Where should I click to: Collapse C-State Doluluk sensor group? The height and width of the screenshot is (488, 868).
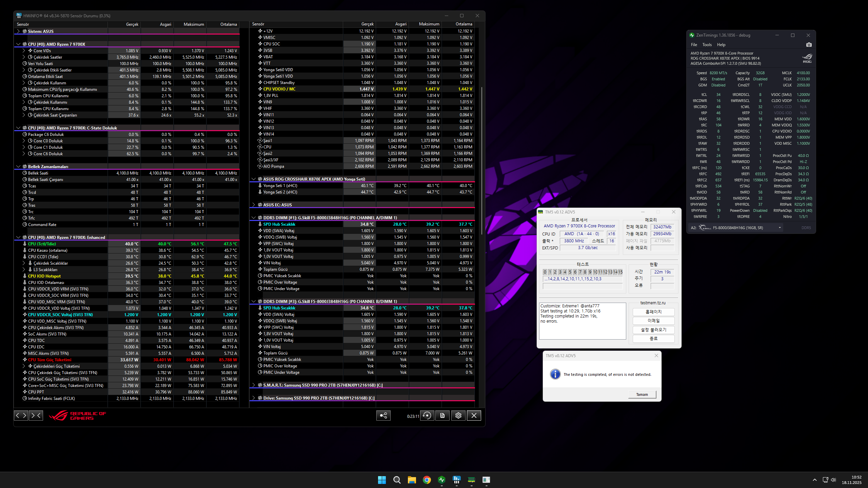click(x=18, y=128)
